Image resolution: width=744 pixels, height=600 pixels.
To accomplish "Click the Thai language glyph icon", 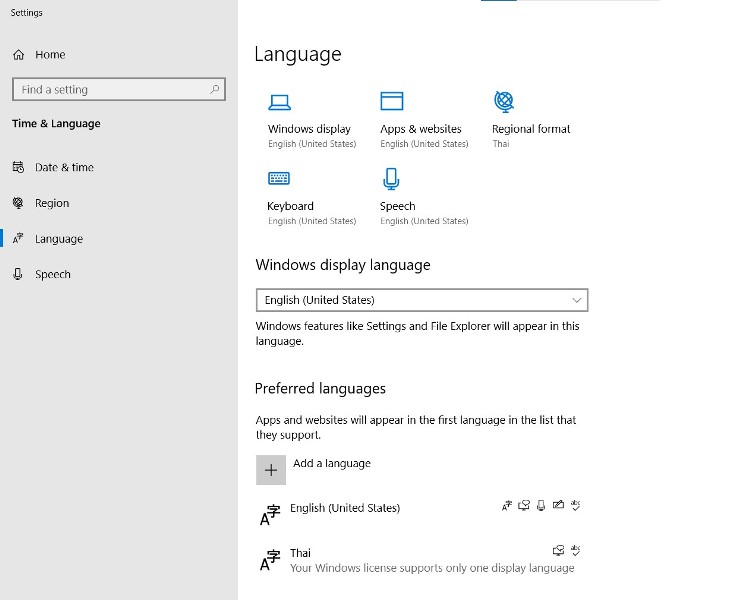I will pyautogui.click(x=270, y=560).
